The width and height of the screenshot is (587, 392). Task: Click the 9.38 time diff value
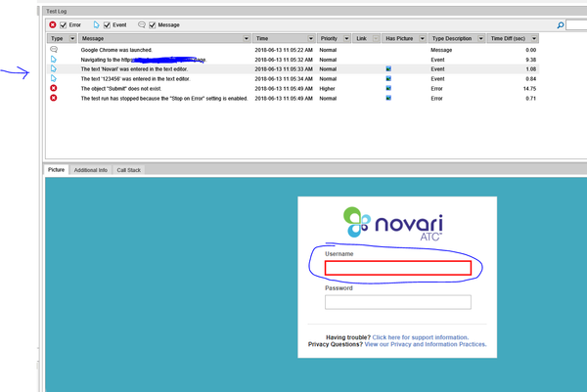tap(531, 60)
